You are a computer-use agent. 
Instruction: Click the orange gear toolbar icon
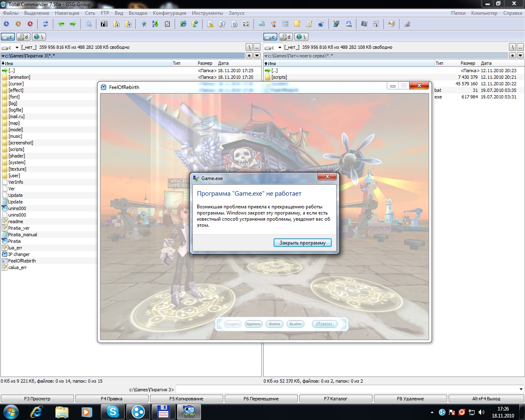[x=18, y=24]
